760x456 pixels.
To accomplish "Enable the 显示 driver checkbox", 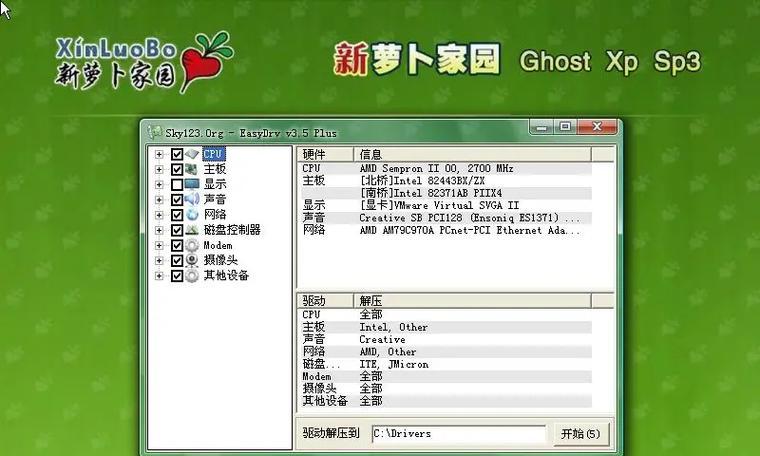I will 177,185.
